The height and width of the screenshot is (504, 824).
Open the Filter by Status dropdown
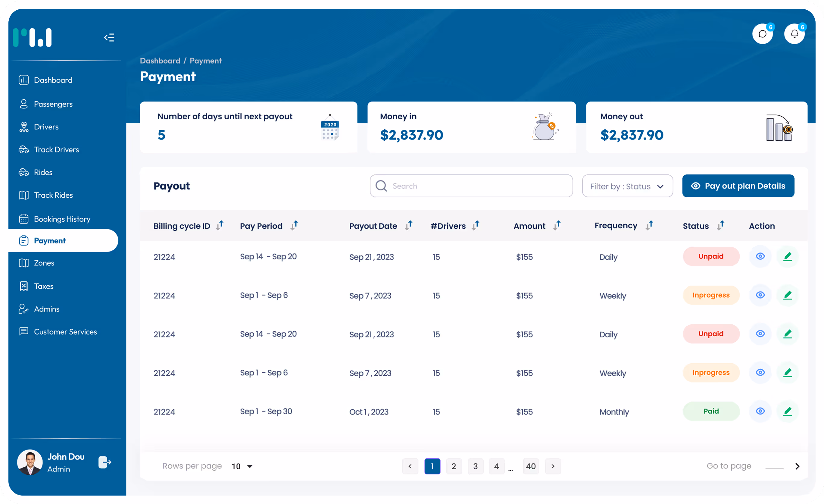(627, 186)
